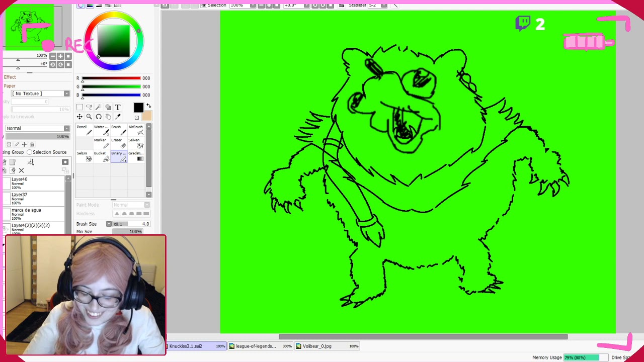
Task: Toggle the transparent color swatch
Action: (136, 118)
